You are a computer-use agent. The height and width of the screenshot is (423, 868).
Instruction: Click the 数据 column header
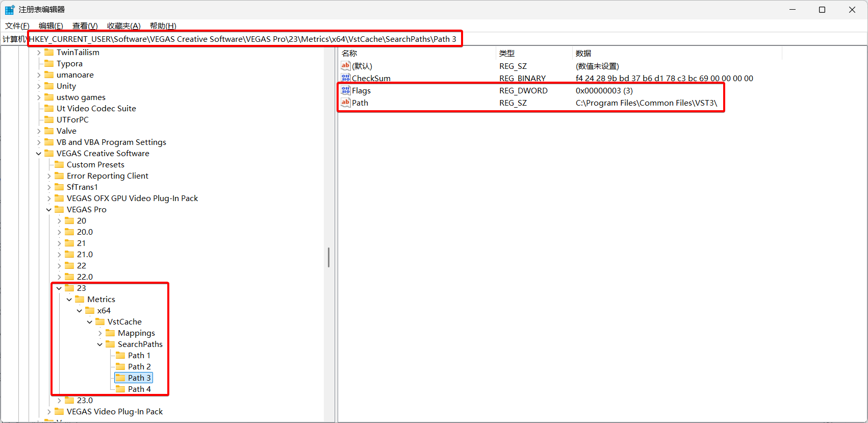(583, 53)
